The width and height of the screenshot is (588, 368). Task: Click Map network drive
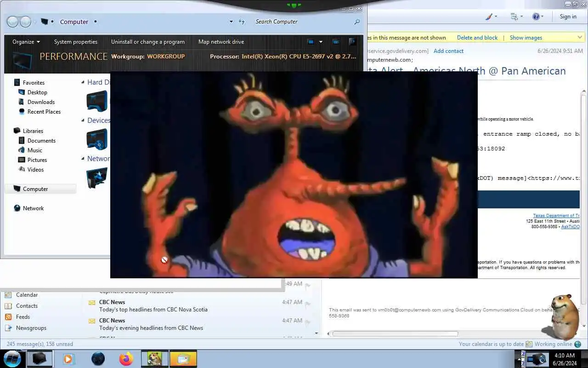[221, 42]
